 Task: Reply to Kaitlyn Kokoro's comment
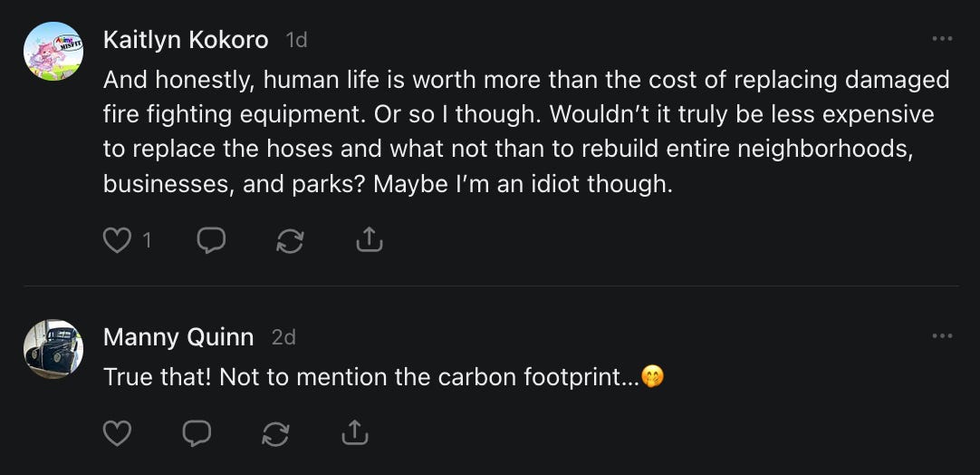pos(211,240)
